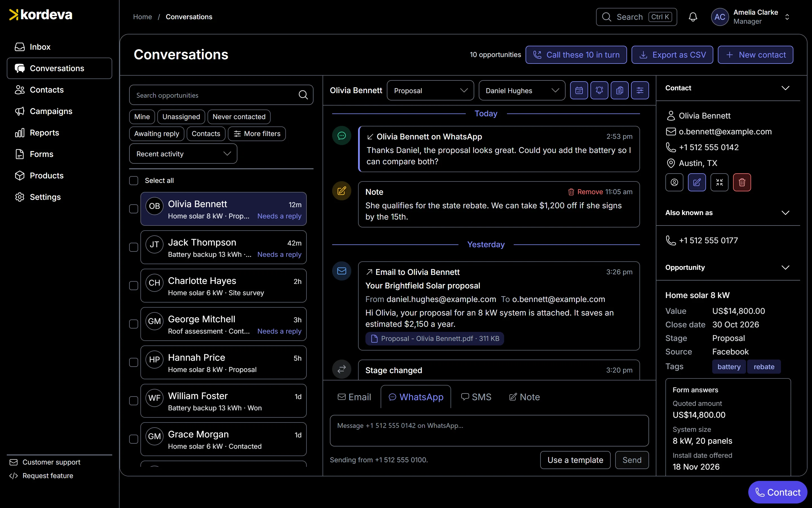This screenshot has width=812, height=508.
Task: Click Export as CSV button
Action: coord(672,55)
